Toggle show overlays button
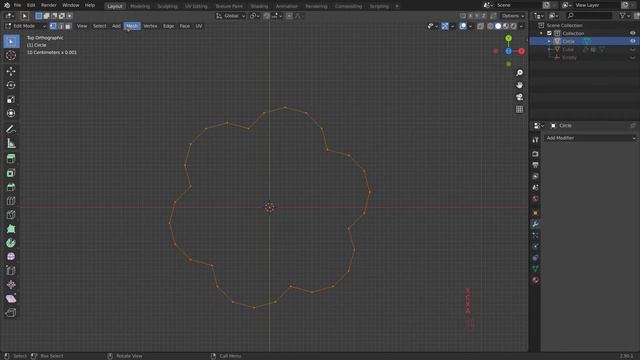Screen dimensions: 640x360 click(463, 26)
